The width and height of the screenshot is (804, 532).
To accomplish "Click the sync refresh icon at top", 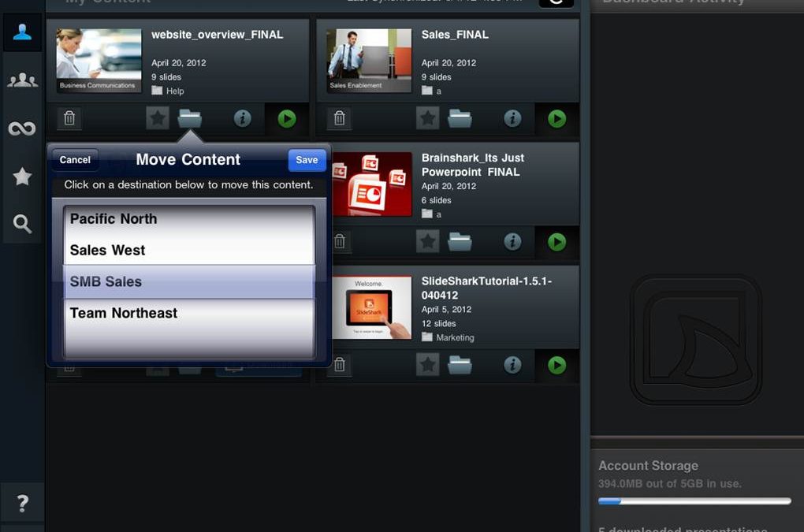I will tap(556, 2).
